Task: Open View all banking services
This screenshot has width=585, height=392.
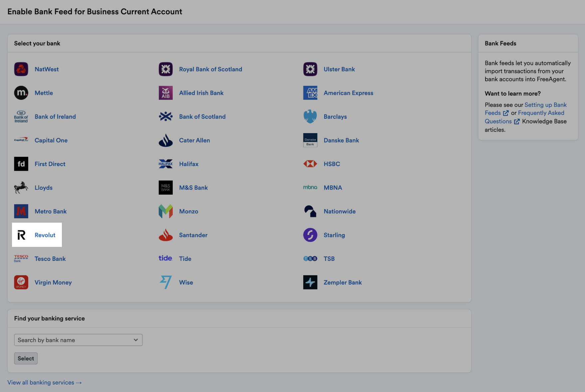Action: coord(44,382)
